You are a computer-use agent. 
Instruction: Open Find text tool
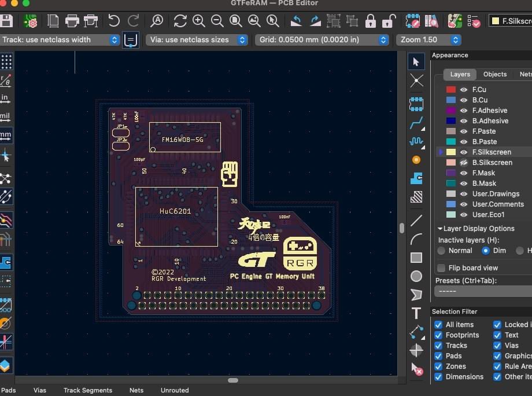click(157, 21)
